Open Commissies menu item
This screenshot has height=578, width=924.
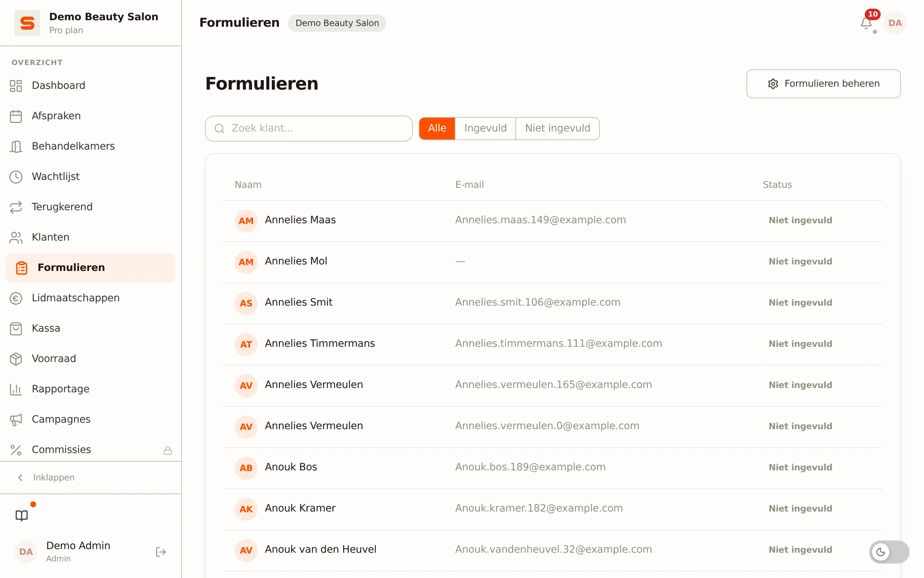(91, 450)
